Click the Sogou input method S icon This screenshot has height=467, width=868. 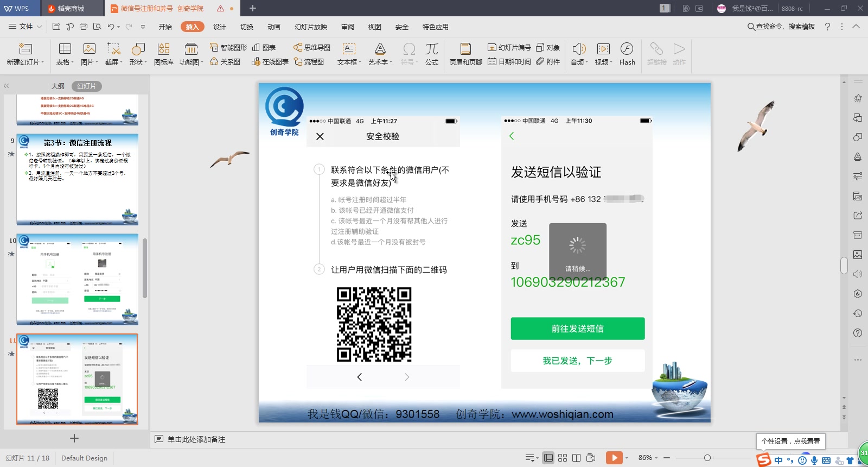(x=764, y=460)
